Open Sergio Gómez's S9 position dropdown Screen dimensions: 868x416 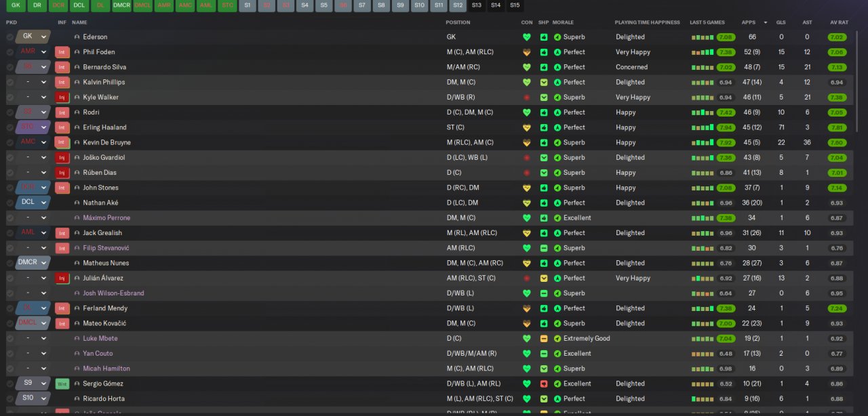pos(33,383)
